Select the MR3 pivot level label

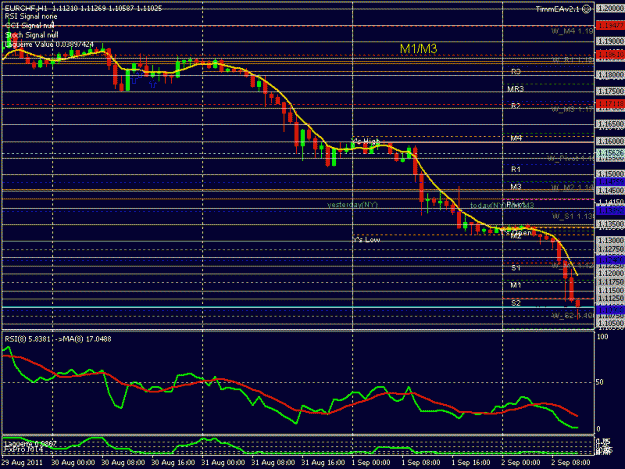click(515, 89)
